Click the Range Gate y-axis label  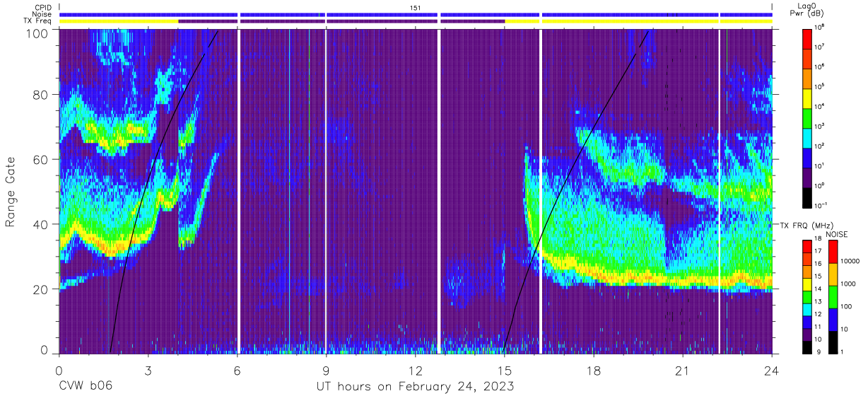[x=11, y=192]
